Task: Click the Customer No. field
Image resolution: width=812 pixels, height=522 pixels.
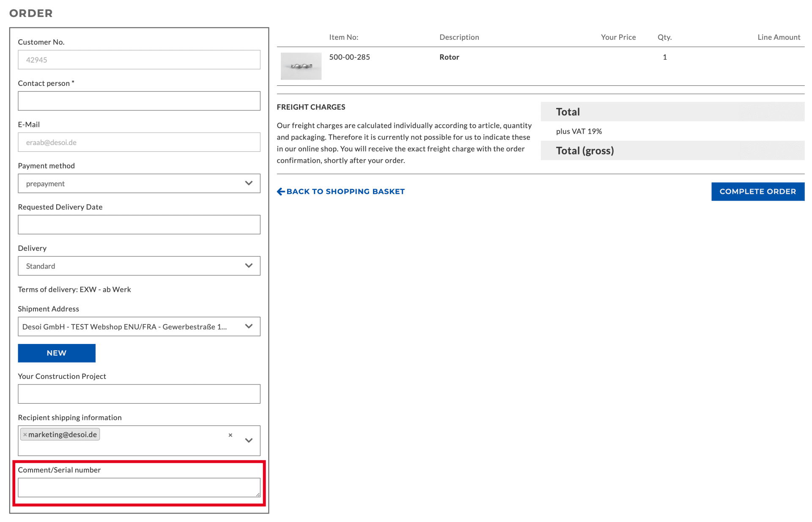Action: 139,60
